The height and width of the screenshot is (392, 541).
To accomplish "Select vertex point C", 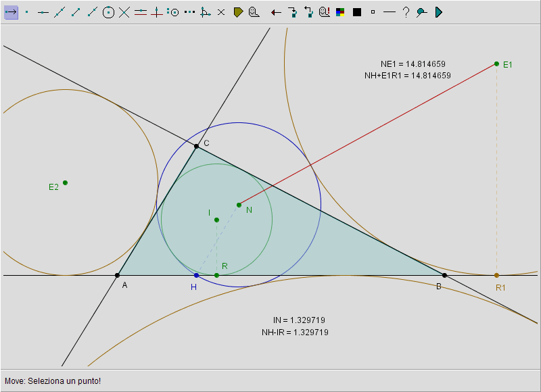I will (x=196, y=147).
